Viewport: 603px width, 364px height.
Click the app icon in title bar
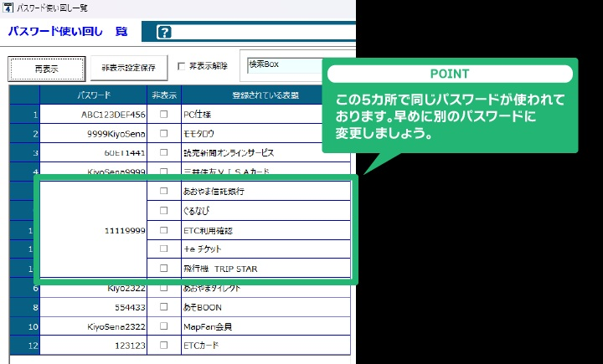pyautogui.click(x=8, y=8)
